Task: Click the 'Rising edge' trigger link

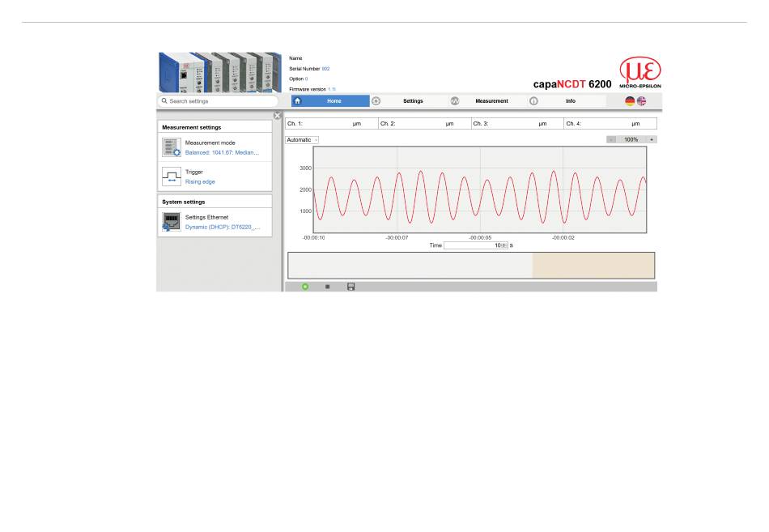Action: (x=200, y=182)
